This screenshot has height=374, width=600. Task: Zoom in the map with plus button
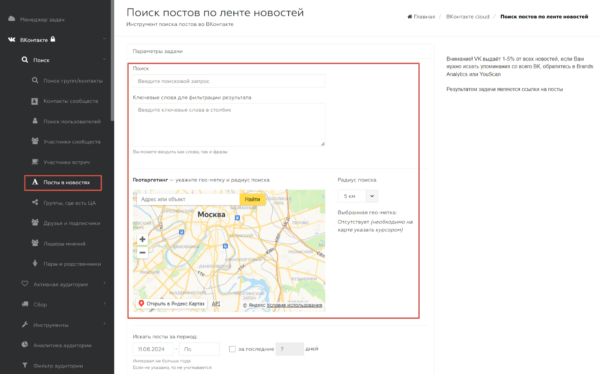(142, 239)
